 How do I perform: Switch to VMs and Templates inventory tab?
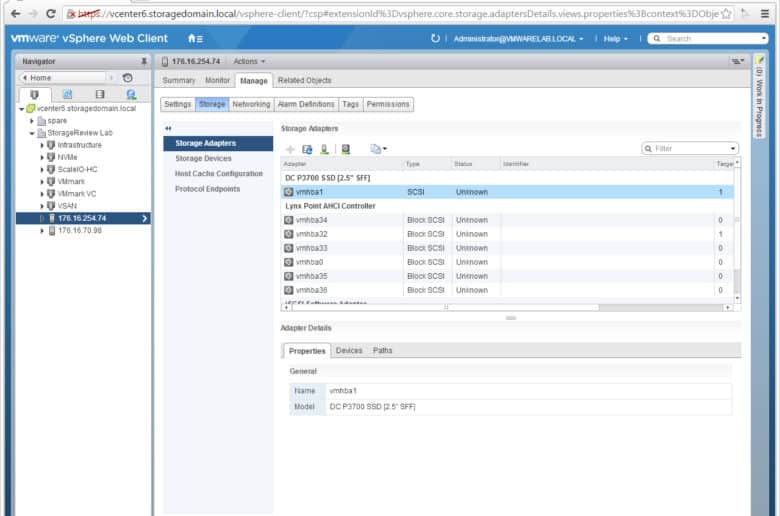click(68, 94)
